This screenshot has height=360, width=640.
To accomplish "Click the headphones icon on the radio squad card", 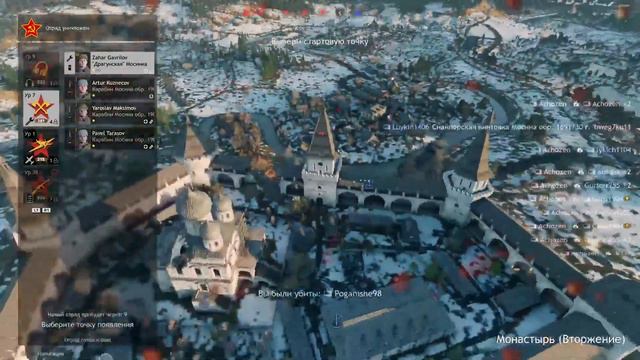I will (29, 83).
